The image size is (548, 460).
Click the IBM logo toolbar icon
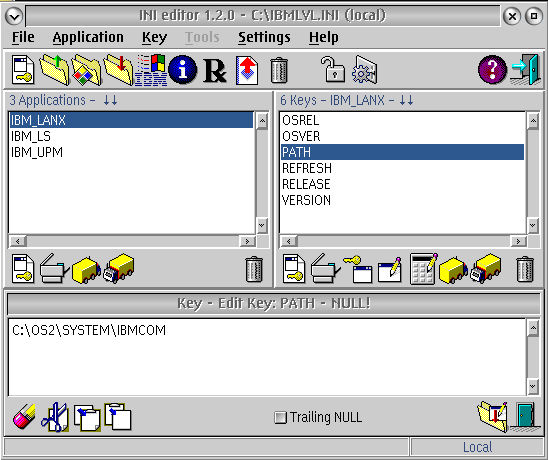151,70
